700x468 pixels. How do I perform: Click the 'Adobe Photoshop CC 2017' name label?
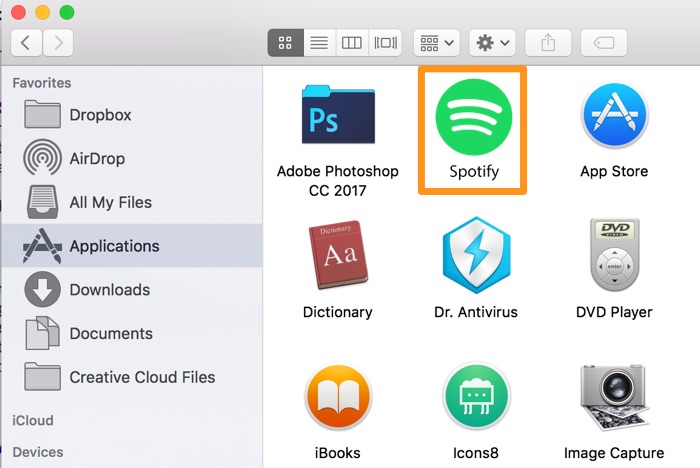click(338, 181)
